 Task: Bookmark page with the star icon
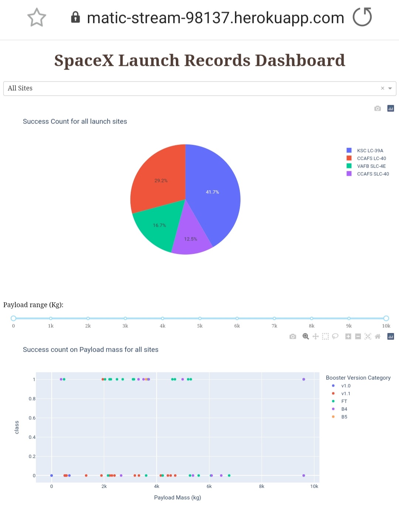[x=37, y=17]
